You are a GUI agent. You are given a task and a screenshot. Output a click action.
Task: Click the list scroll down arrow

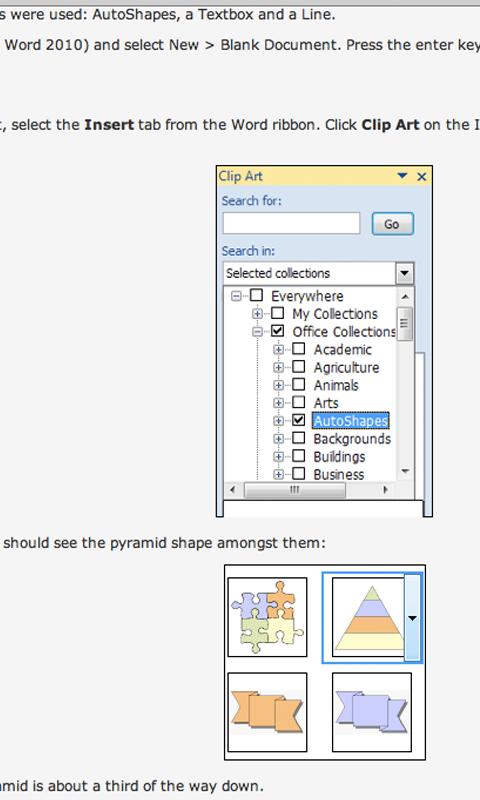[405, 471]
